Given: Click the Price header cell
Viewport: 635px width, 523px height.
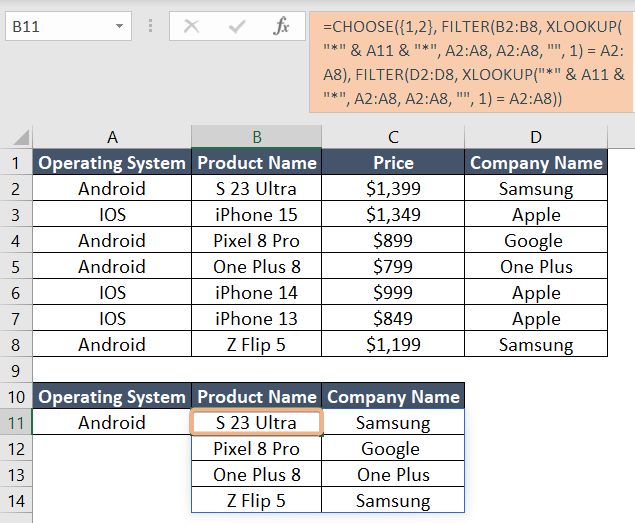Looking at the screenshot, I should coord(393,162).
